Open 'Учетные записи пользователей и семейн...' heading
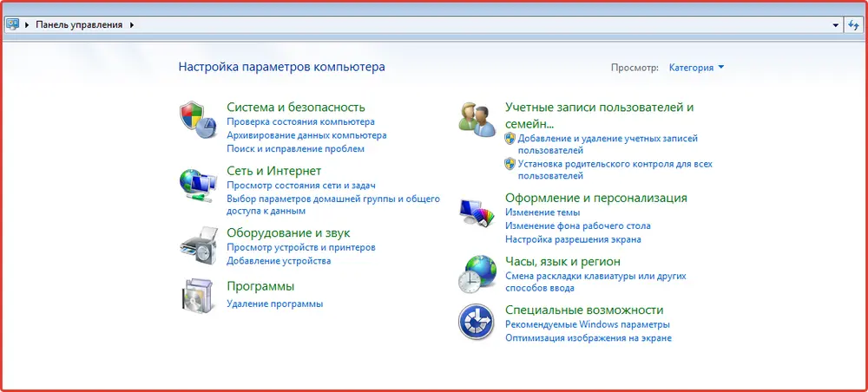The height and width of the screenshot is (392, 868). click(600, 115)
